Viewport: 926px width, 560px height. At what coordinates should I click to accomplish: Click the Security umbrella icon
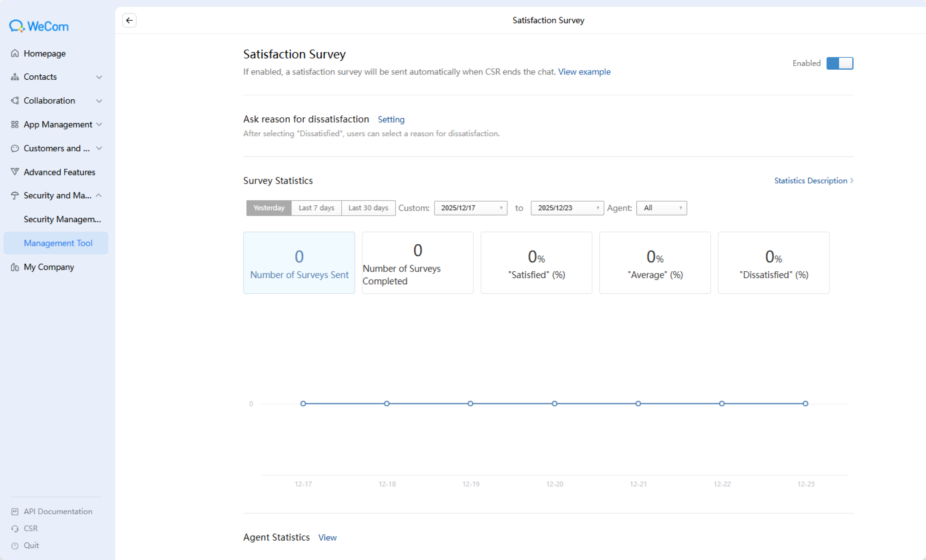tap(15, 195)
